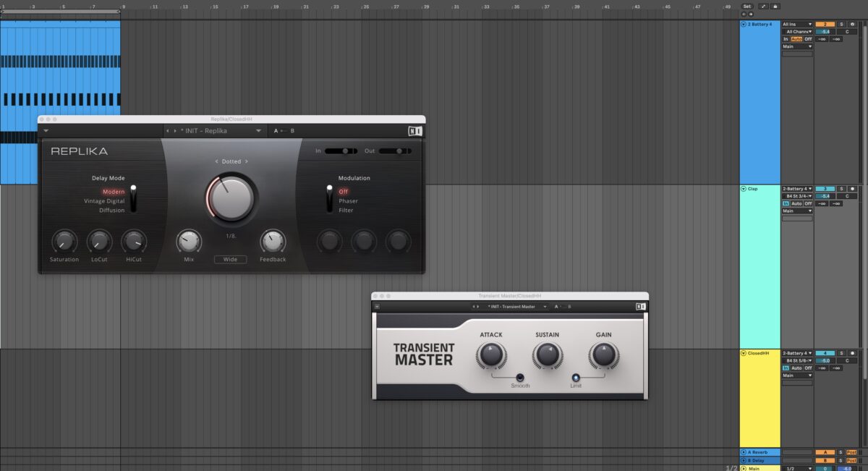
Task: Go to previous preset in Replika
Action: click(167, 131)
